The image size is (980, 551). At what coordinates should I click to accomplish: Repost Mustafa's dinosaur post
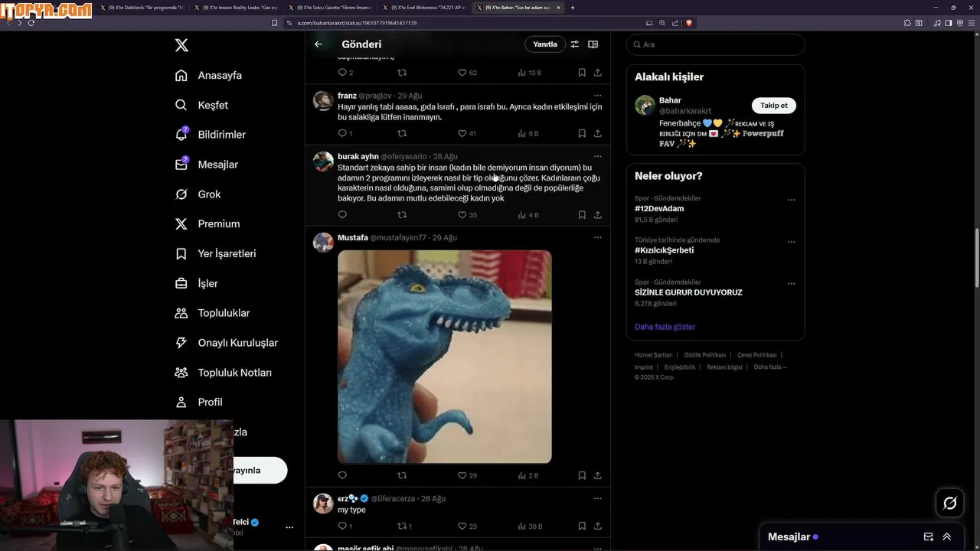tap(402, 475)
